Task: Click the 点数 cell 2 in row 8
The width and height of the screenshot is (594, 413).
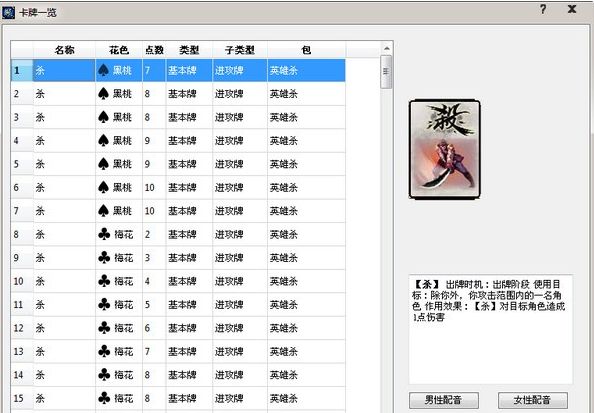Action: point(154,235)
